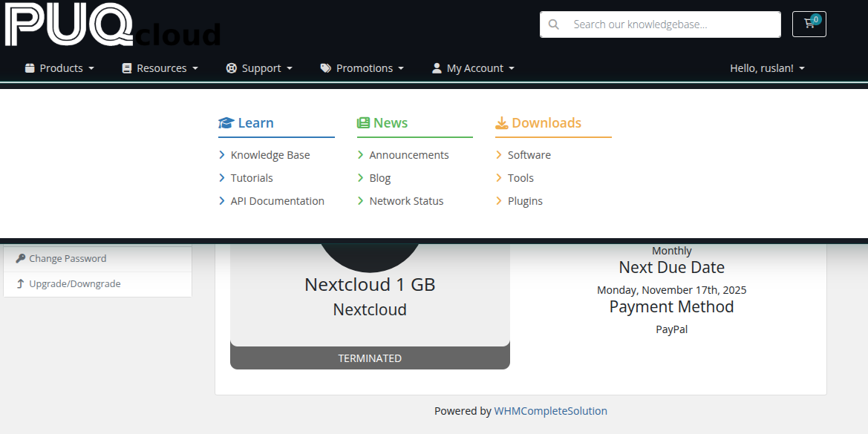The height and width of the screenshot is (434, 868).
Task: Click the Downloads tray icon
Action: [502, 123]
